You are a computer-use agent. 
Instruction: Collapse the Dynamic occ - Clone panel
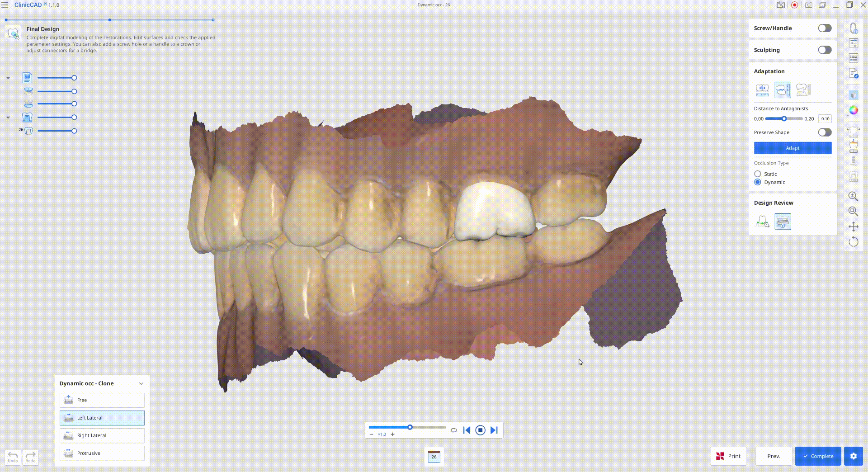[x=141, y=383]
